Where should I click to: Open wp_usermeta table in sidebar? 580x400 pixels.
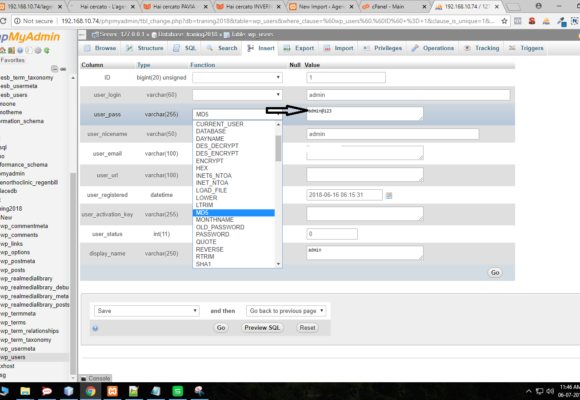pyautogui.click(x=18, y=349)
